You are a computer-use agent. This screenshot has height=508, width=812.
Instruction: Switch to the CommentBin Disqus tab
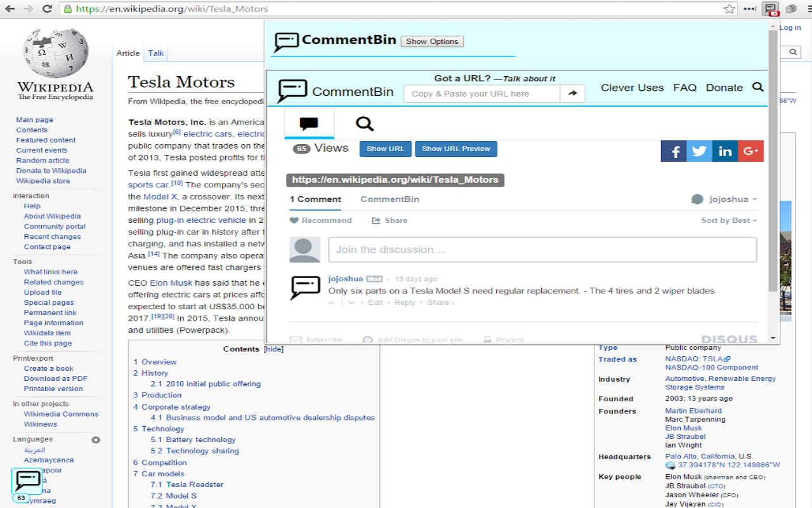(390, 199)
